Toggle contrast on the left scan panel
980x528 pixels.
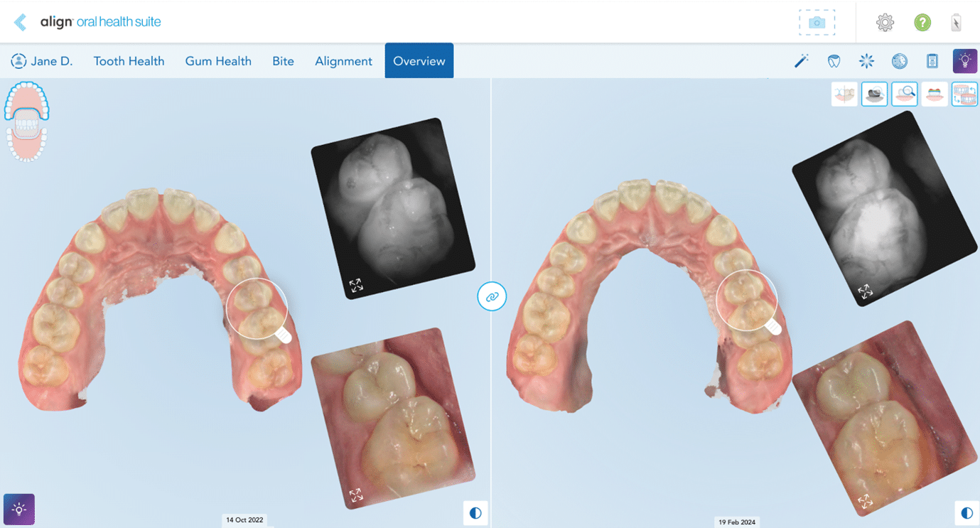click(x=475, y=512)
